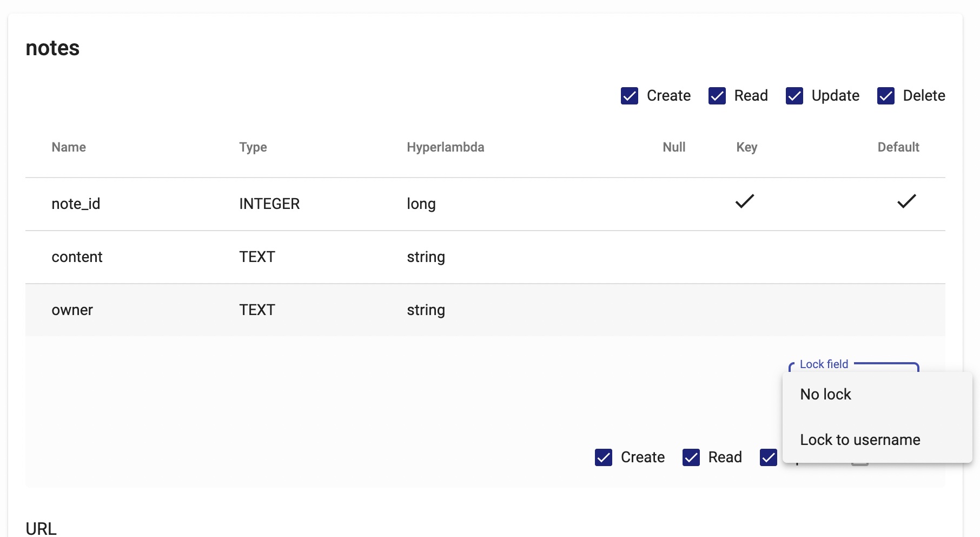Disable the top Update checkbox
This screenshot has height=537, width=980.
pos(794,96)
